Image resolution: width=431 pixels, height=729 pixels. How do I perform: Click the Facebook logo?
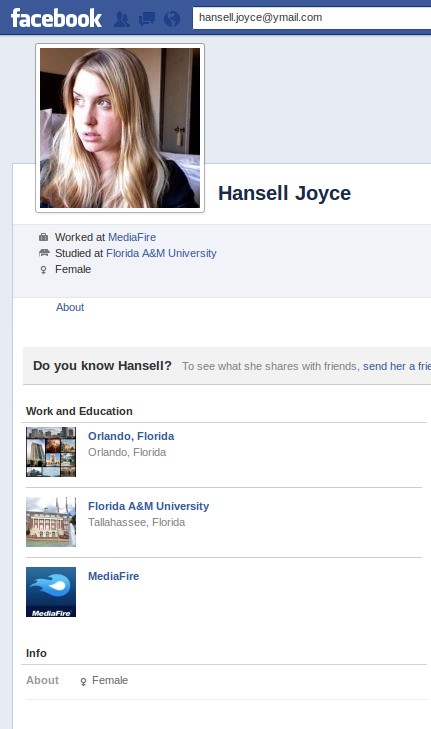point(56,18)
